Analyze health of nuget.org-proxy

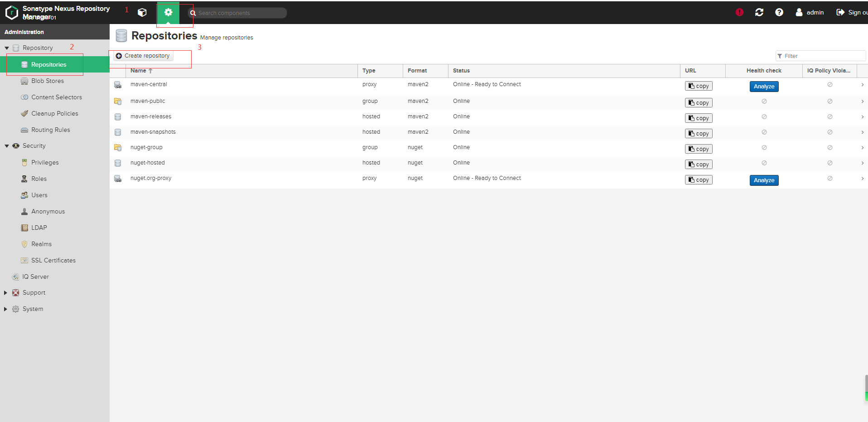[x=764, y=180]
